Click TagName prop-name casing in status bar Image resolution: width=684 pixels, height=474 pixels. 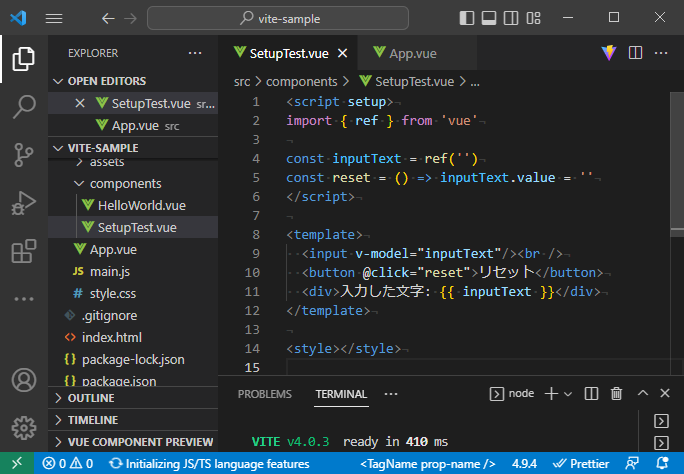coord(428,463)
